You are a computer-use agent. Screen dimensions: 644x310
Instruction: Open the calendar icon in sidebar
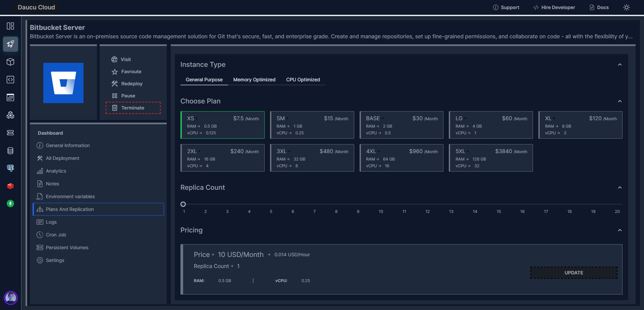tap(10, 97)
